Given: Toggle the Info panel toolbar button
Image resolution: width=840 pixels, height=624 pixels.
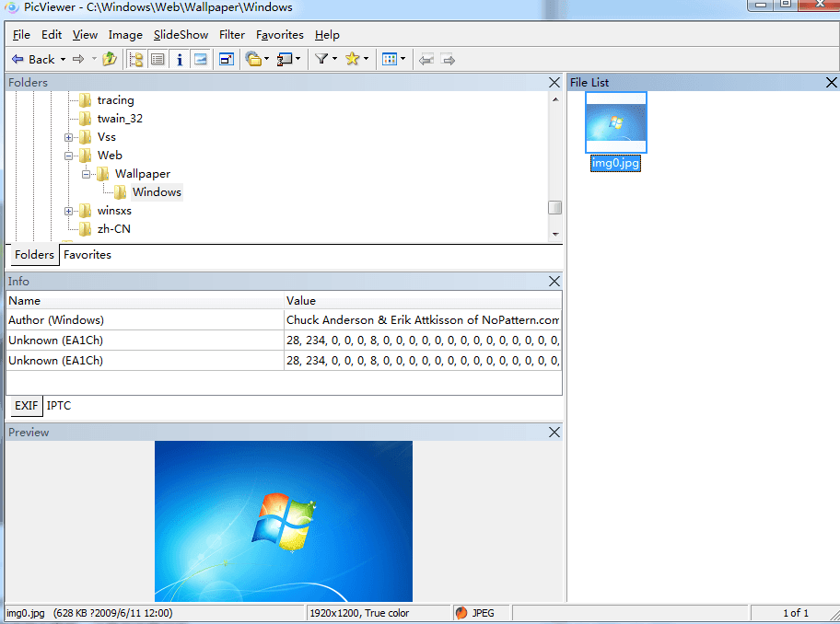Looking at the screenshot, I should (179, 59).
